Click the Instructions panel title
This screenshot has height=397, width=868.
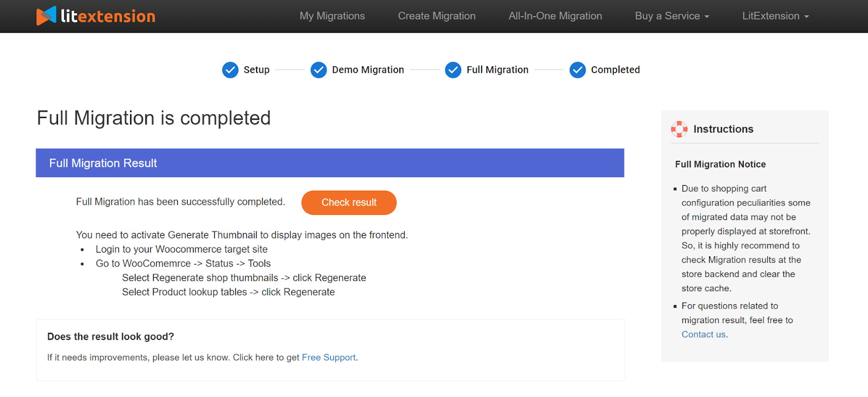coord(723,129)
